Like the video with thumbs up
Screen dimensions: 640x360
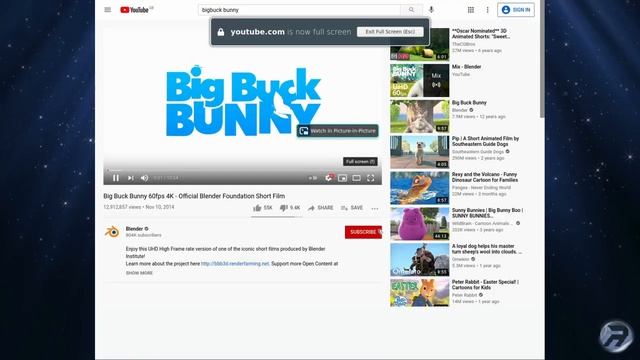click(x=262, y=208)
